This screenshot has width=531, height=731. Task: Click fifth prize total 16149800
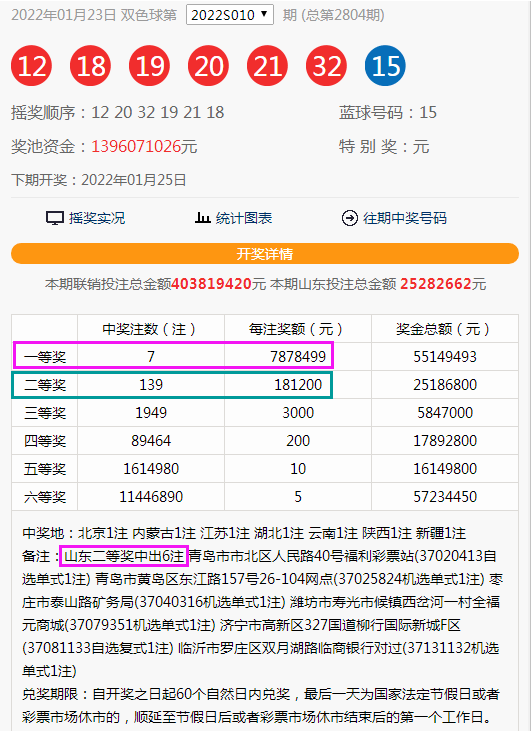pos(445,469)
